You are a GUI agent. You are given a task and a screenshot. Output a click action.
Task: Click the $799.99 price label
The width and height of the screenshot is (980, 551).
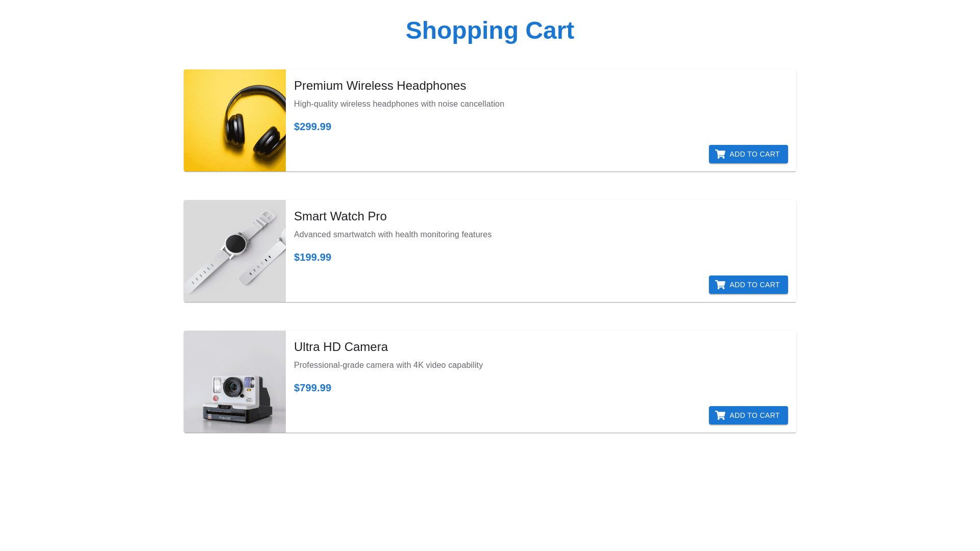point(312,388)
